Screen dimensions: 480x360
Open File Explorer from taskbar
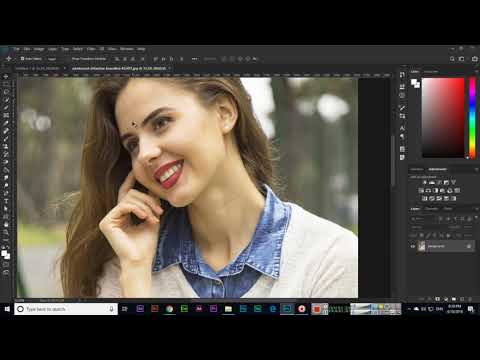click(228, 309)
